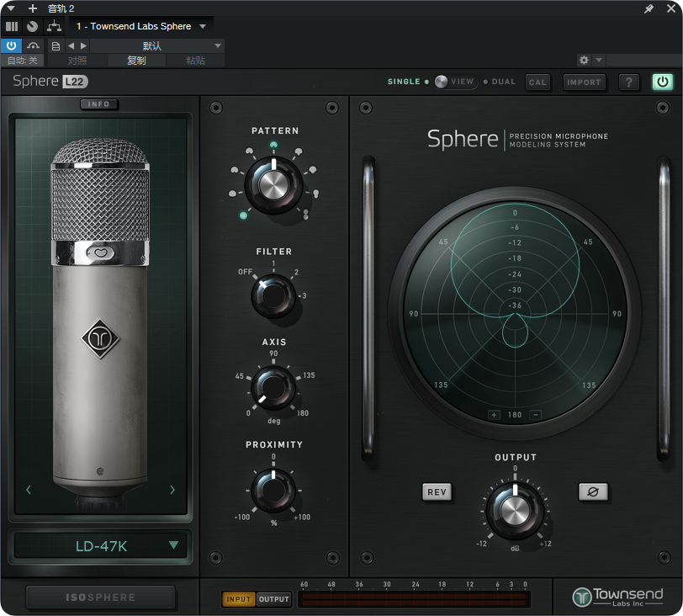The height and width of the screenshot is (616, 683).
Task: Click the pie-shaped macro controls icon
Action: pos(32,27)
